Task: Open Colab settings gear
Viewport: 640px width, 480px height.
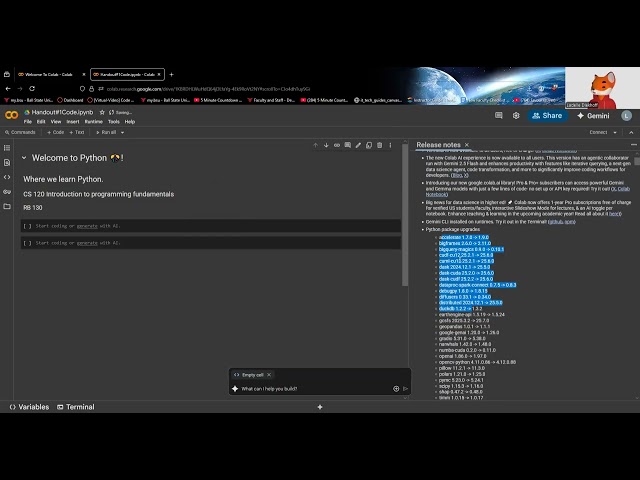Action: point(516,116)
